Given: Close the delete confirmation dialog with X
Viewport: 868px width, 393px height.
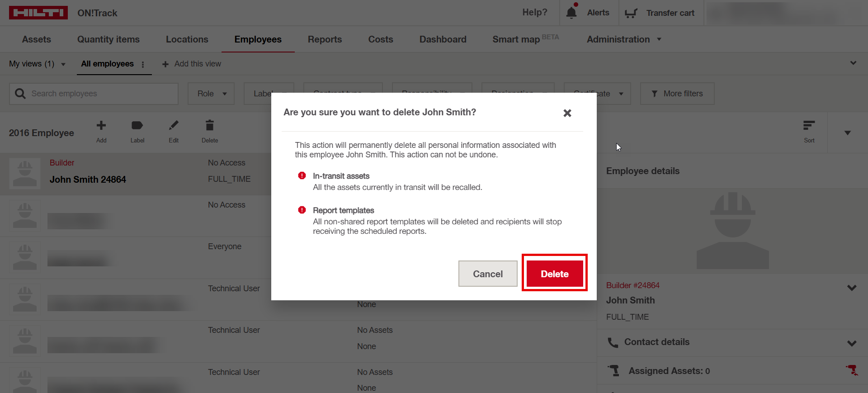Looking at the screenshot, I should pyautogui.click(x=567, y=113).
